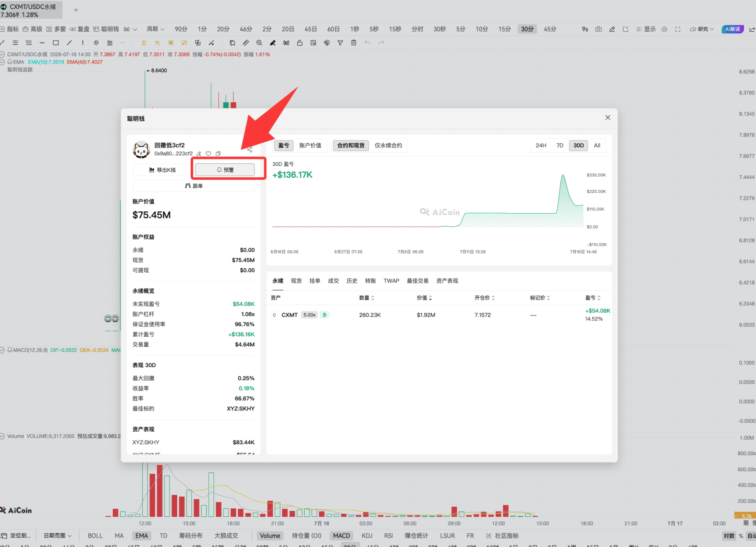756x547 pixels.
Task: Click the orange 主 marker icon
Action: (x=144, y=43)
